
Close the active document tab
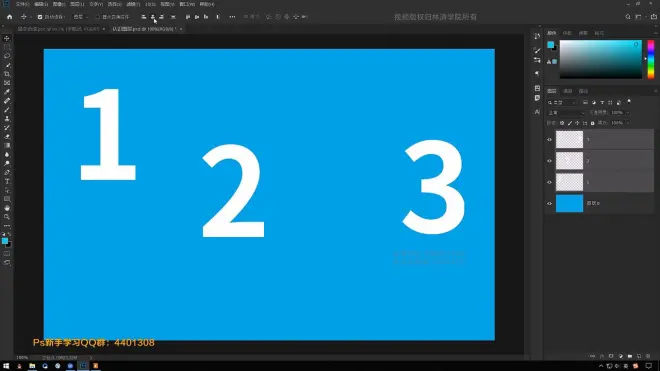coord(181,29)
